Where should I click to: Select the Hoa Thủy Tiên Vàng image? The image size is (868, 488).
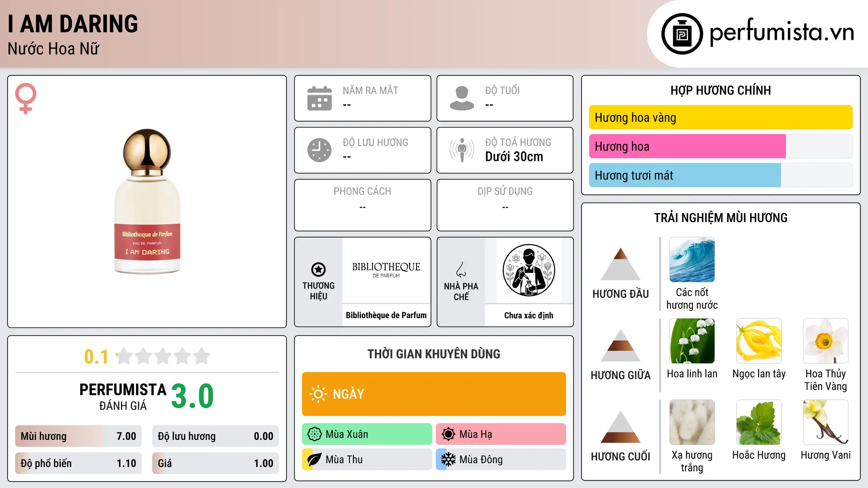click(826, 341)
